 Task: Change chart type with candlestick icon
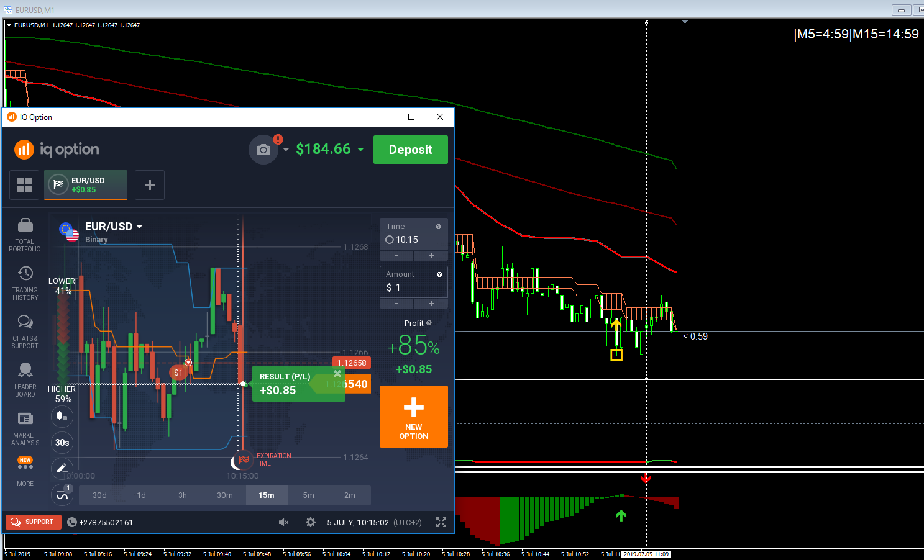pos(62,416)
